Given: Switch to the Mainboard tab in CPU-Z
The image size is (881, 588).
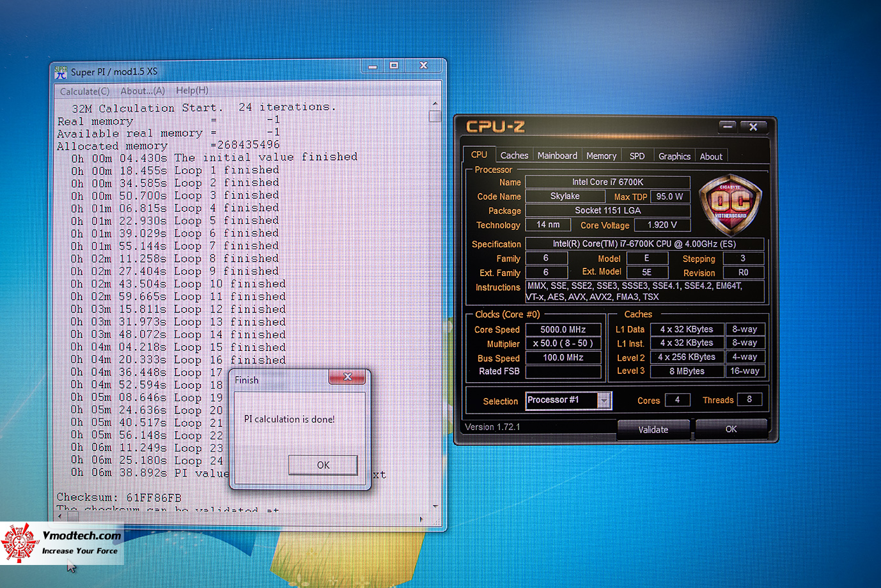Looking at the screenshot, I should click(557, 155).
